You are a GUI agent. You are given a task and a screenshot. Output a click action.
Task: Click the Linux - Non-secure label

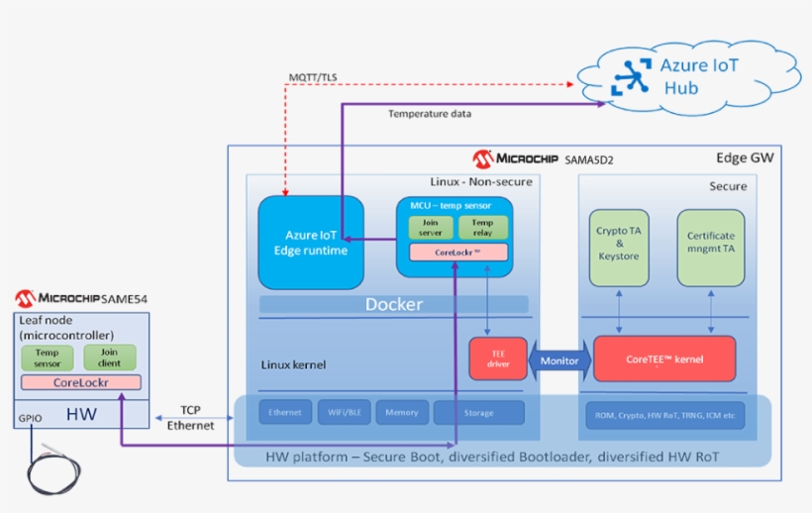point(481,181)
